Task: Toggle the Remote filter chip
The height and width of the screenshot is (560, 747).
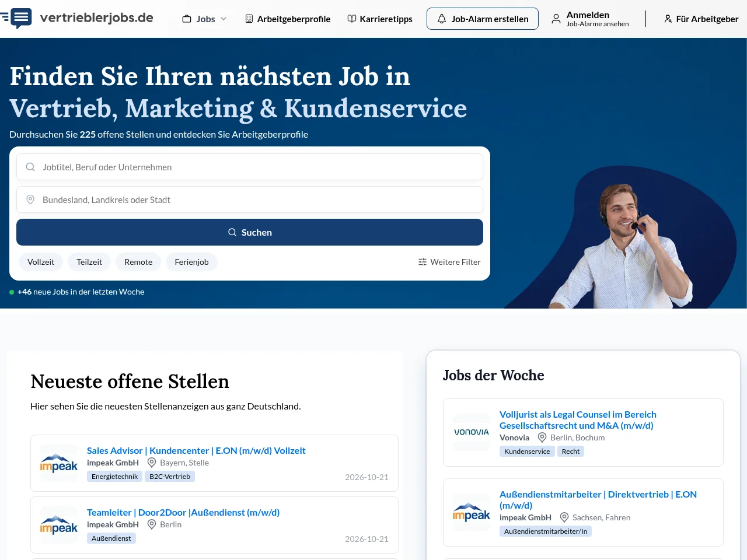Action: tap(138, 262)
